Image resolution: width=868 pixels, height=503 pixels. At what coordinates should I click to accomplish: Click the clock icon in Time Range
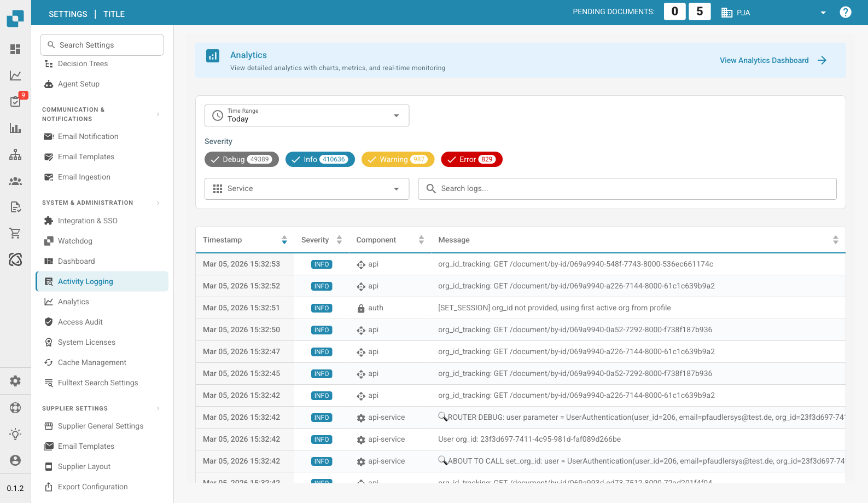(x=218, y=115)
